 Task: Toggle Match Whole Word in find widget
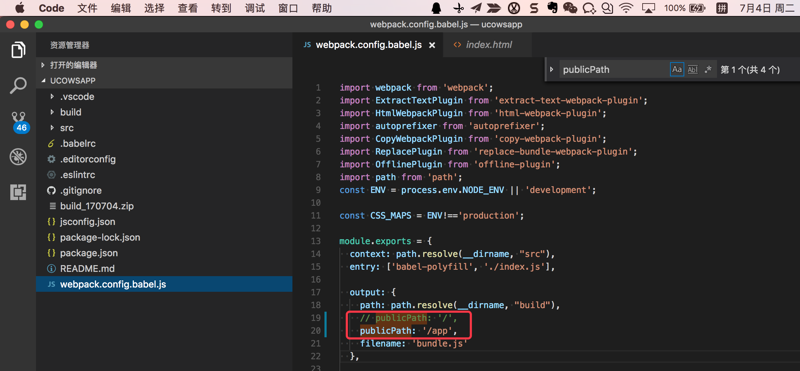pos(692,69)
